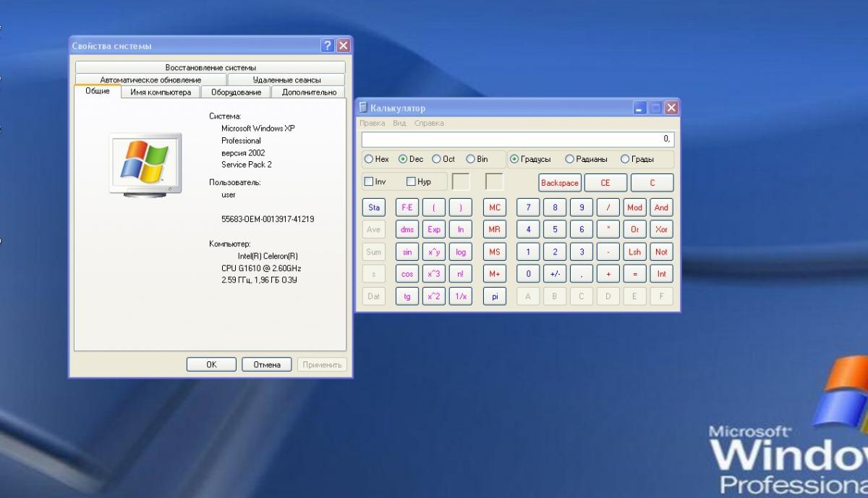Image resolution: width=868 pixels, height=498 pixels.
Task: Open the Справка menu in Calculator
Action: click(429, 124)
